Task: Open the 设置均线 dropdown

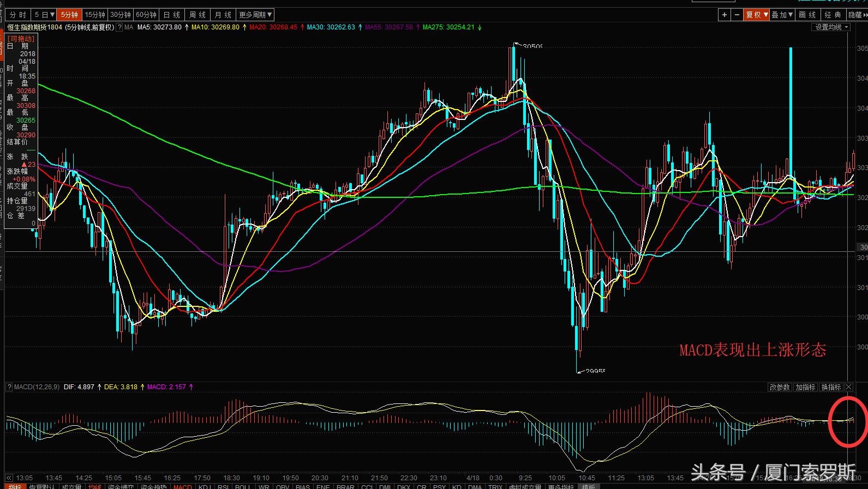Action: (831, 27)
